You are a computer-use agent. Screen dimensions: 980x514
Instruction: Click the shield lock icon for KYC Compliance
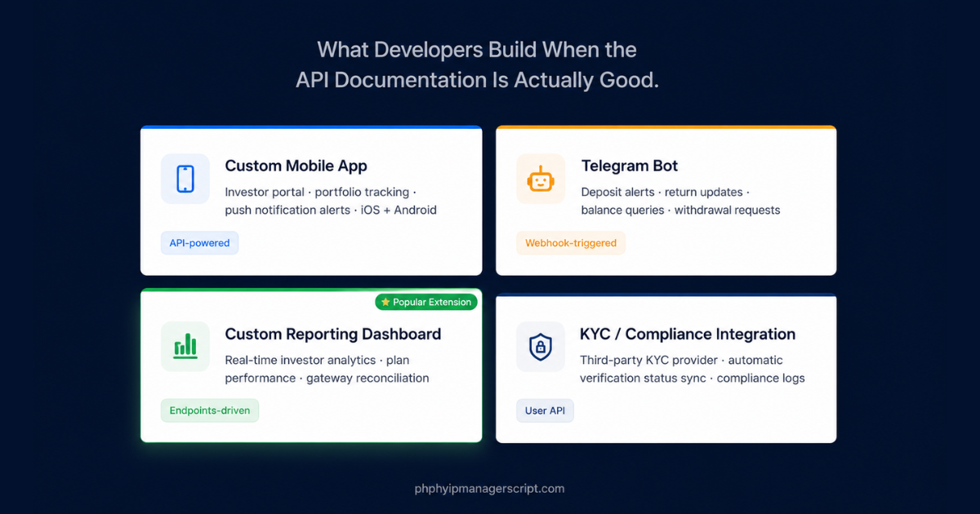pos(540,347)
